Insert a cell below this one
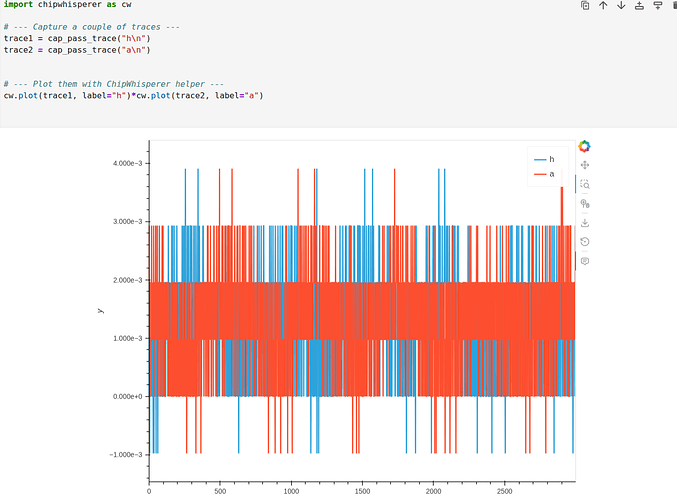677x500 pixels. [655, 6]
